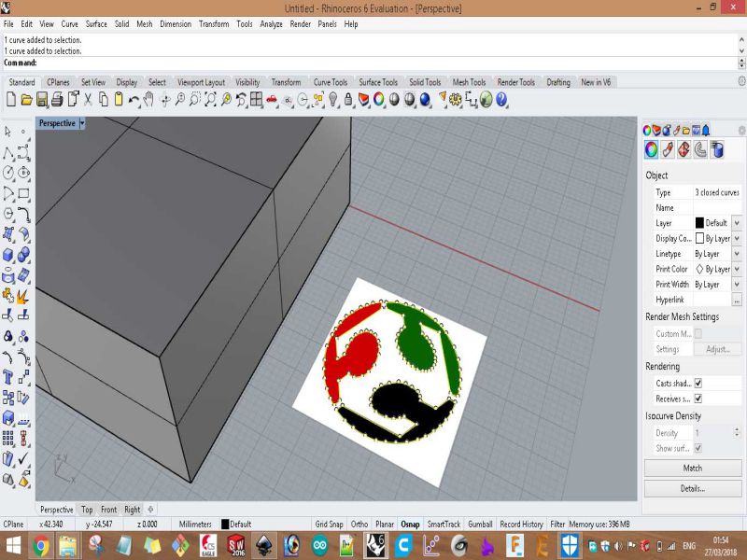Open the Curve menu
Viewport: 747px width, 560px height.
click(69, 24)
